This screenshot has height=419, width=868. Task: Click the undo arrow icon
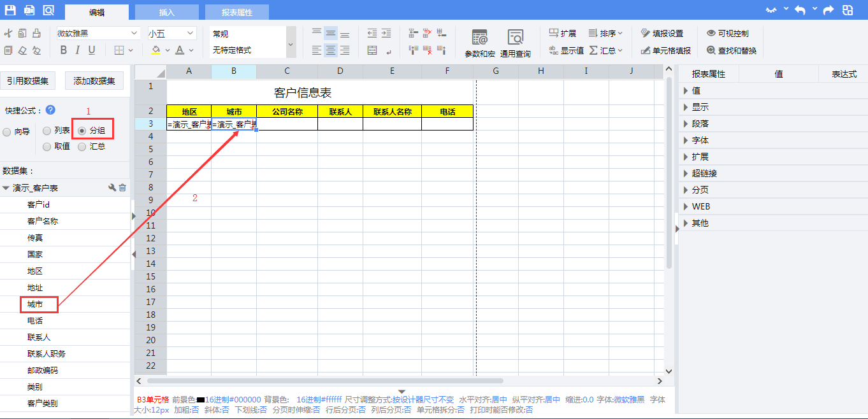799,10
